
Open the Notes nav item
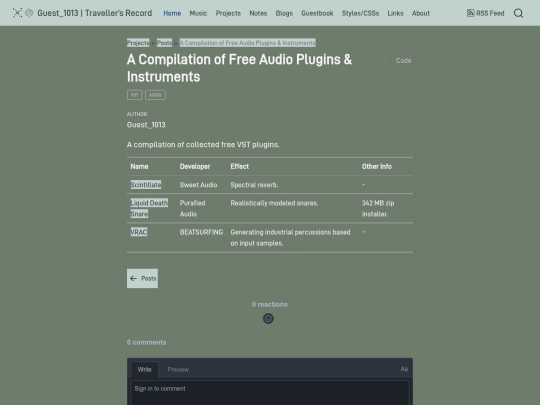point(258,13)
